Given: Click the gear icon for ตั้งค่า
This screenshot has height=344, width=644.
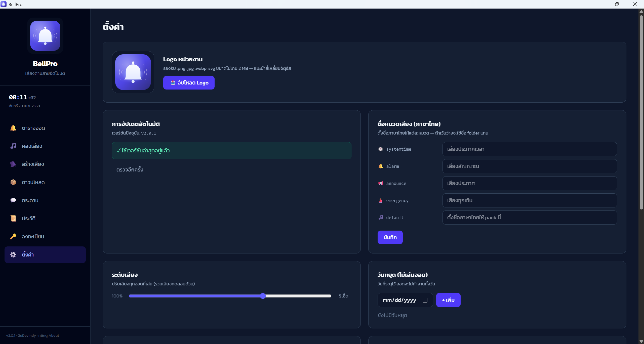Looking at the screenshot, I should [x=13, y=255].
